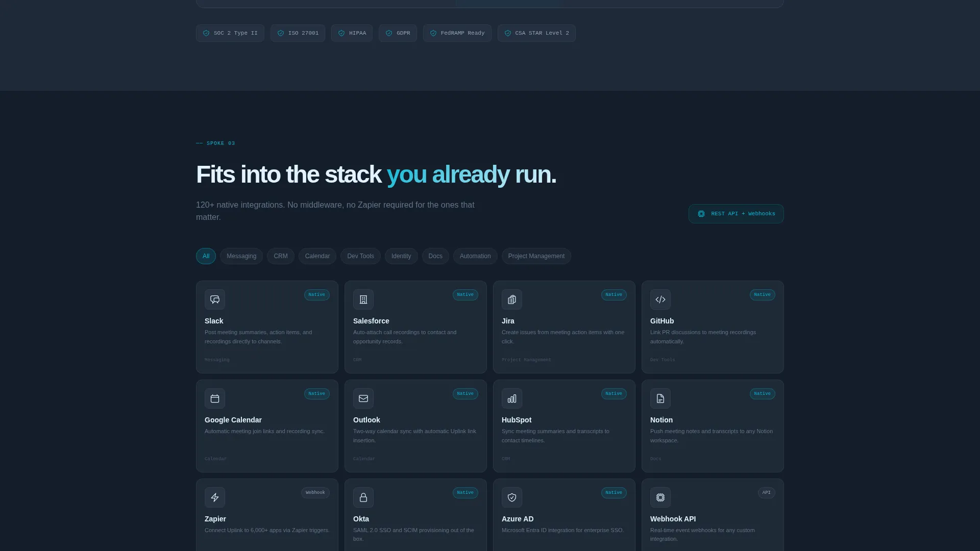Viewport: 980px width, 551px height.
Task: Click the shield icon in GDPR badge
Action: [389, 33]
